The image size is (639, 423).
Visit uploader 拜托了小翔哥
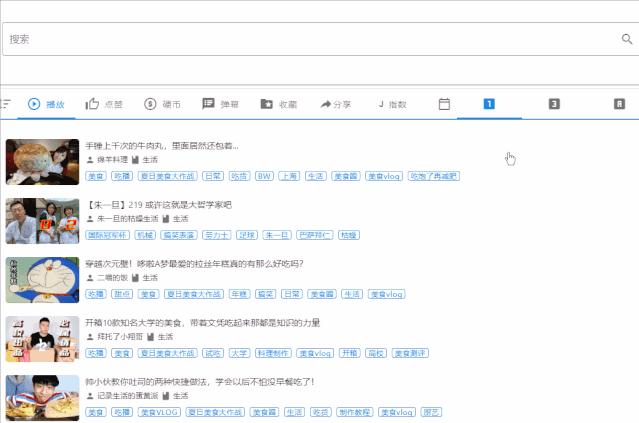[x=120, y=337]
